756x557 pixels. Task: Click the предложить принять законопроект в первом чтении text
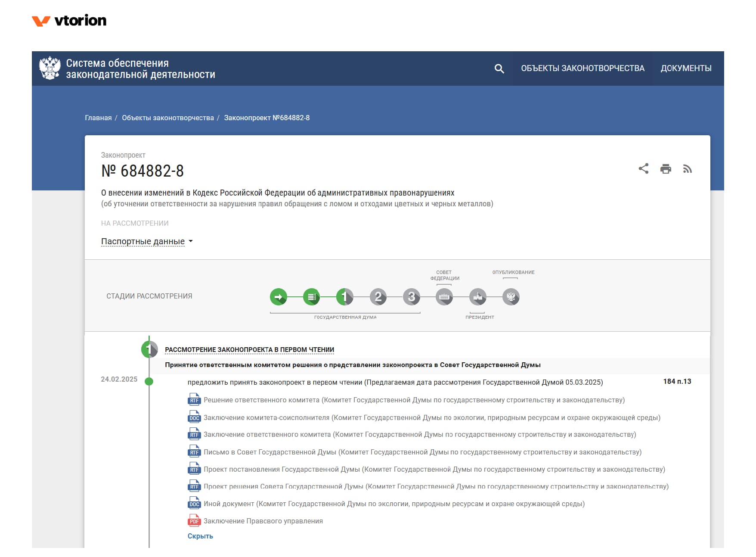point(395,382)
